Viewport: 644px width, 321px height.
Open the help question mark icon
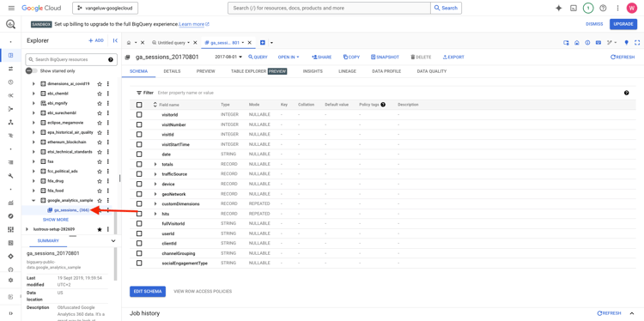[603, 9]
